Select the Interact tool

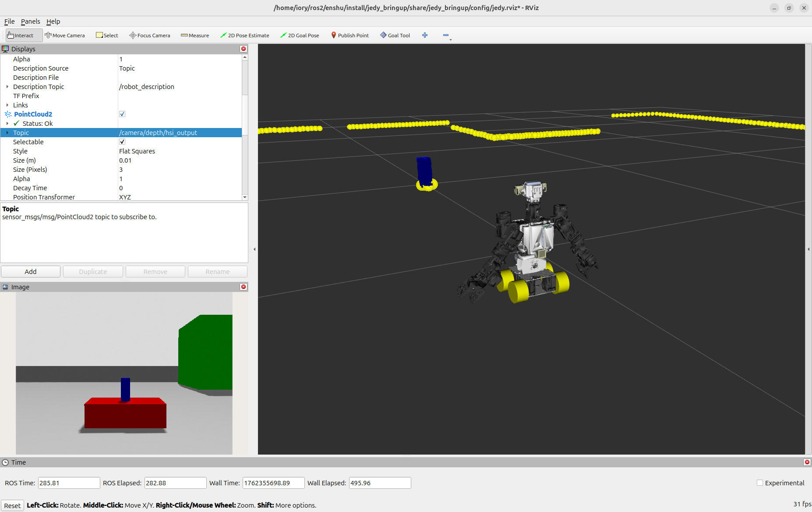click(21, 36)
